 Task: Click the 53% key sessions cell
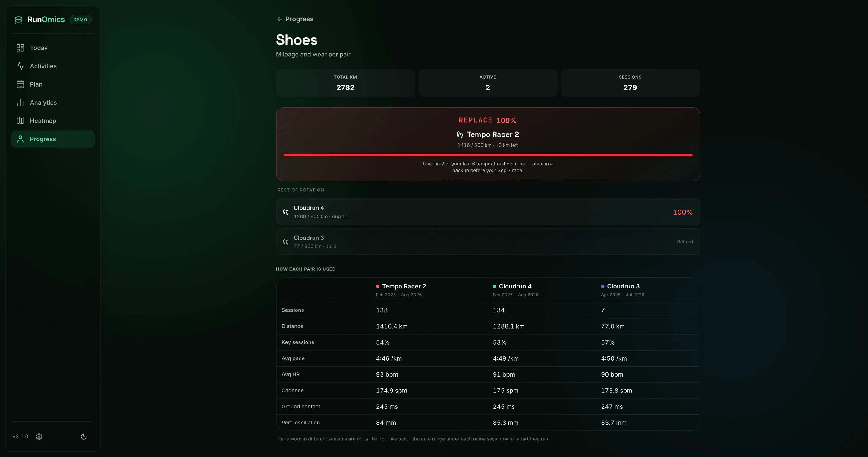click(499, 342)
